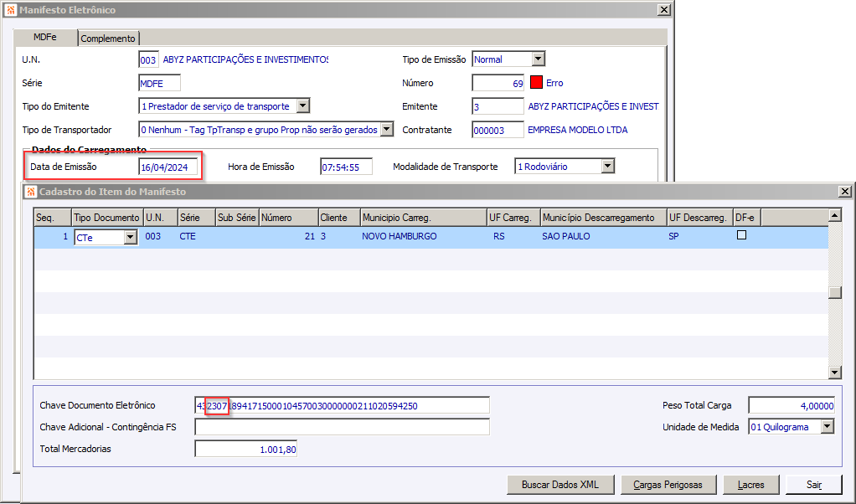Click the Cadastro do Item do Manifesto title icon
The height and width of the screenshot is (504, 856).
[x=31, y=192]
